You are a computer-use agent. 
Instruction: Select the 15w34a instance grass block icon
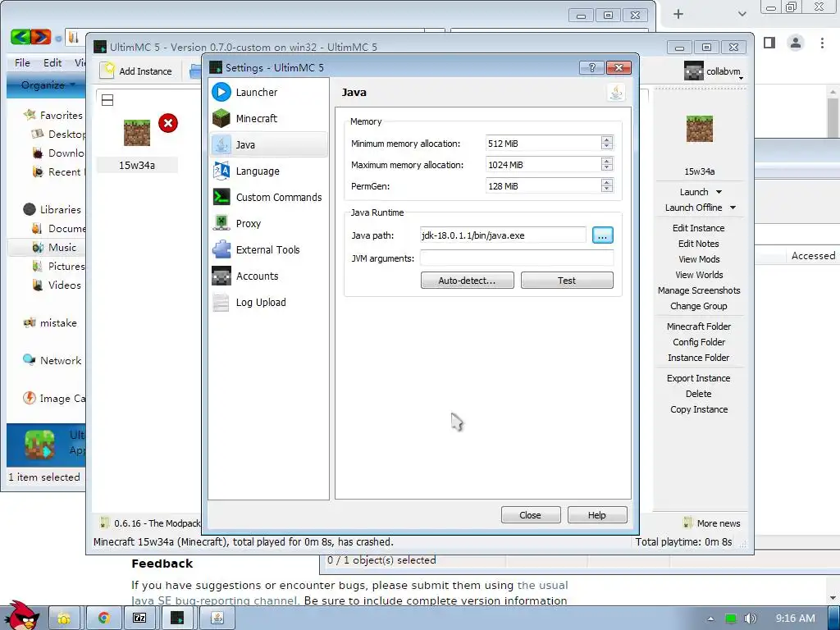(137, 132)
